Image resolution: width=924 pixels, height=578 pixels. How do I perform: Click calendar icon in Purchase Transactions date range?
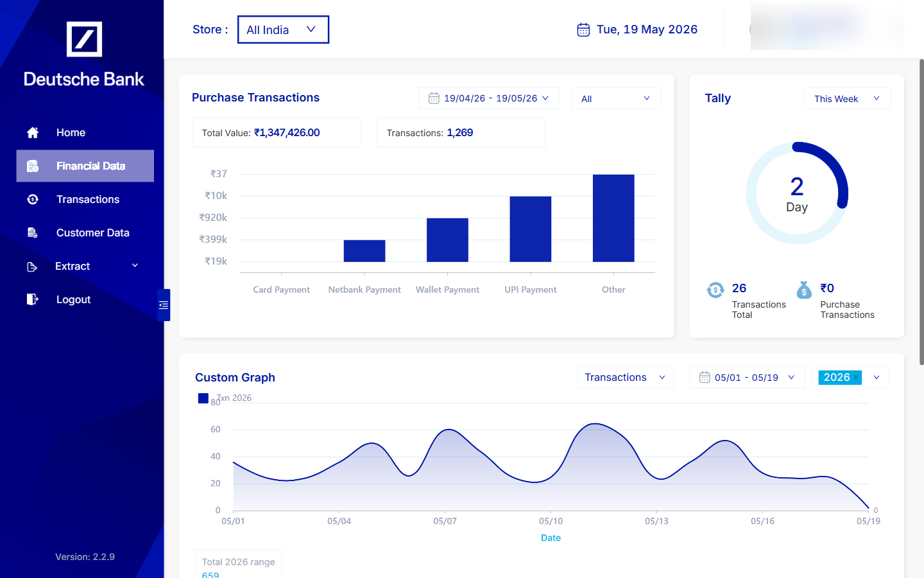[434, 98]
